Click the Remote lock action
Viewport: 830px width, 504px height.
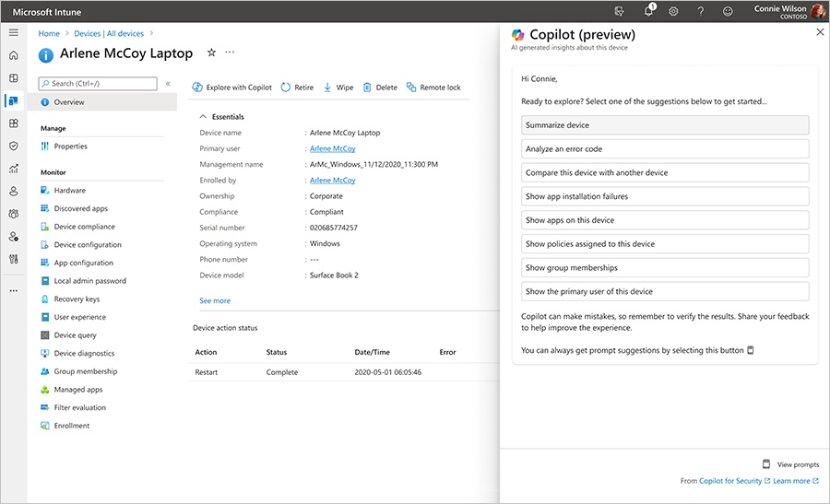433,88
